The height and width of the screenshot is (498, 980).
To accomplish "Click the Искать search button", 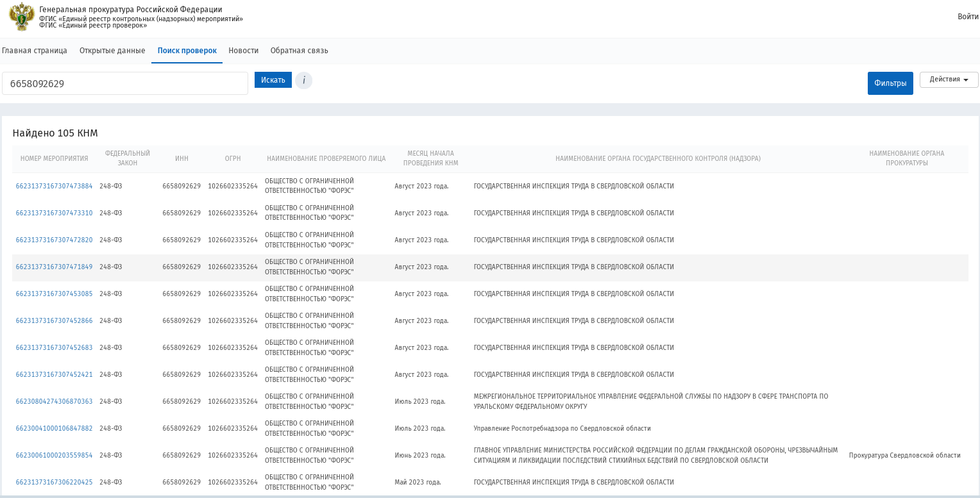I will pos(273,80).
